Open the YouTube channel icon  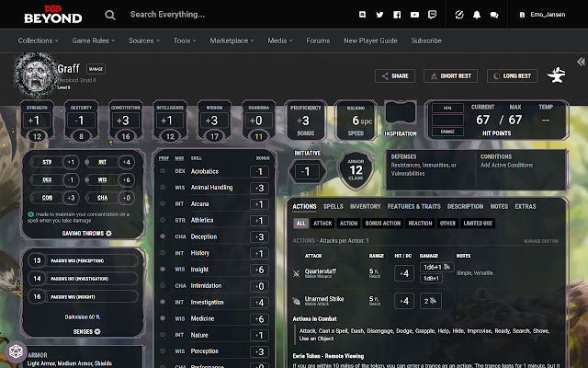(413, 15)
